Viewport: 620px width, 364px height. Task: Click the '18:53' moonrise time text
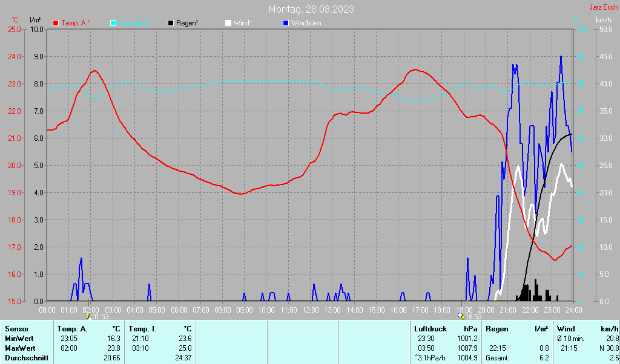473,317
